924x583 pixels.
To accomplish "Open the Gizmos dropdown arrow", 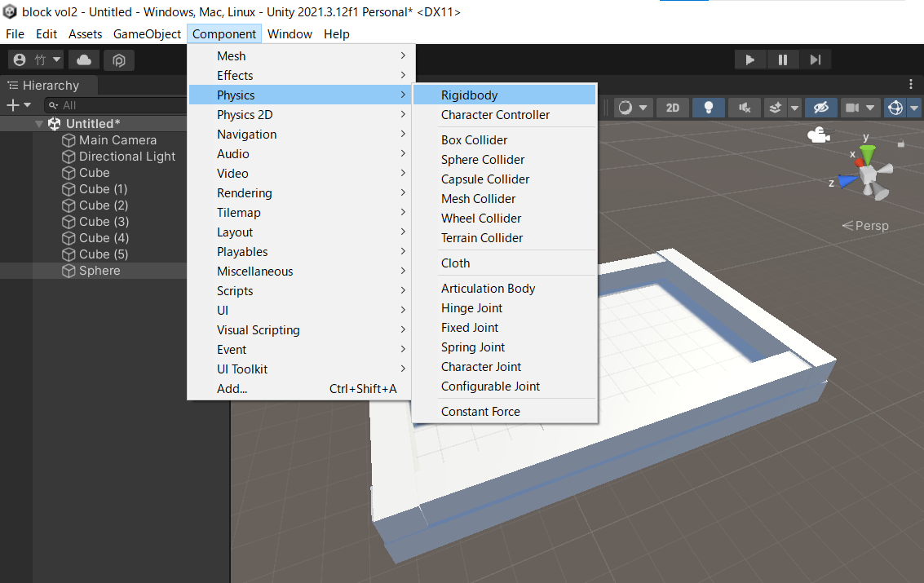I will pyautogui.click(x=914, y=108).
